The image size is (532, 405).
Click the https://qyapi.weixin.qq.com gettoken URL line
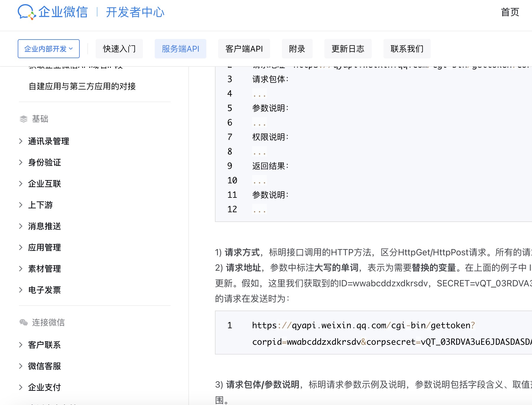[x=363, y=325]
